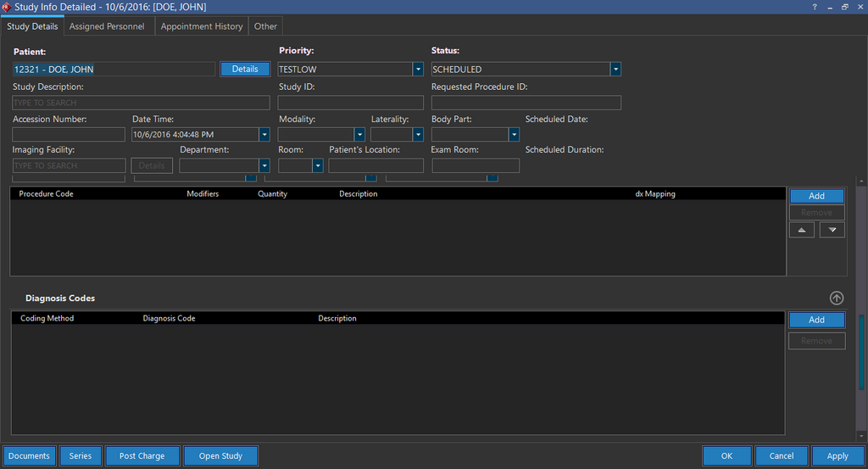Expand the Body Part dropdown
The height and width of the screenshot is (469, 868).
click(514, 134)
